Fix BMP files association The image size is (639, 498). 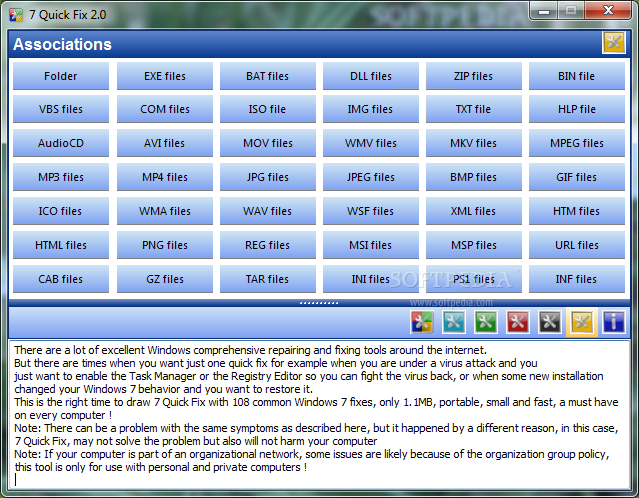474,177
